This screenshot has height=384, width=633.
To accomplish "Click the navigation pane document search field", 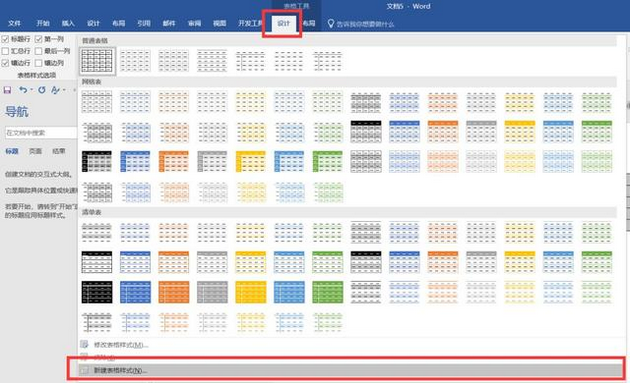I will 40,132.
